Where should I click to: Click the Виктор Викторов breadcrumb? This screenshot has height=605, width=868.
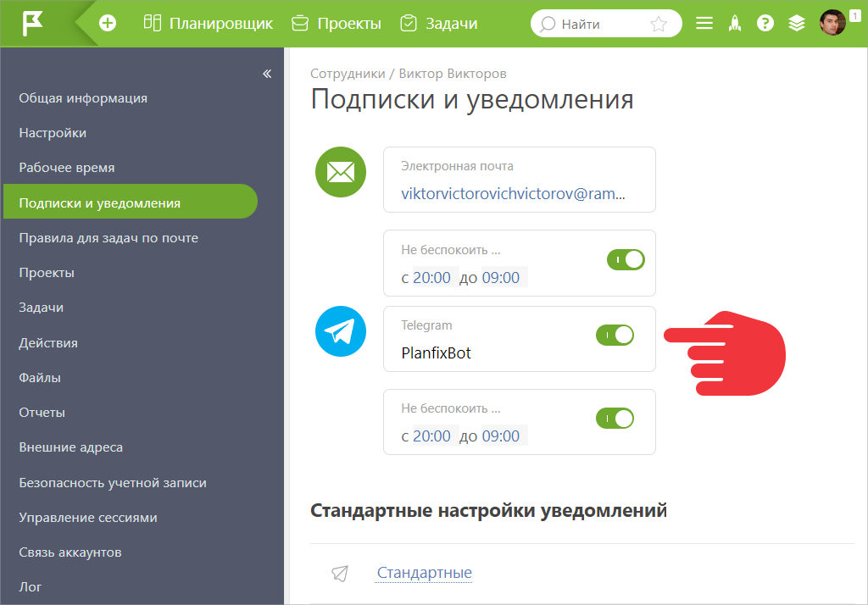pyautogui.click(x=453, y=74)
